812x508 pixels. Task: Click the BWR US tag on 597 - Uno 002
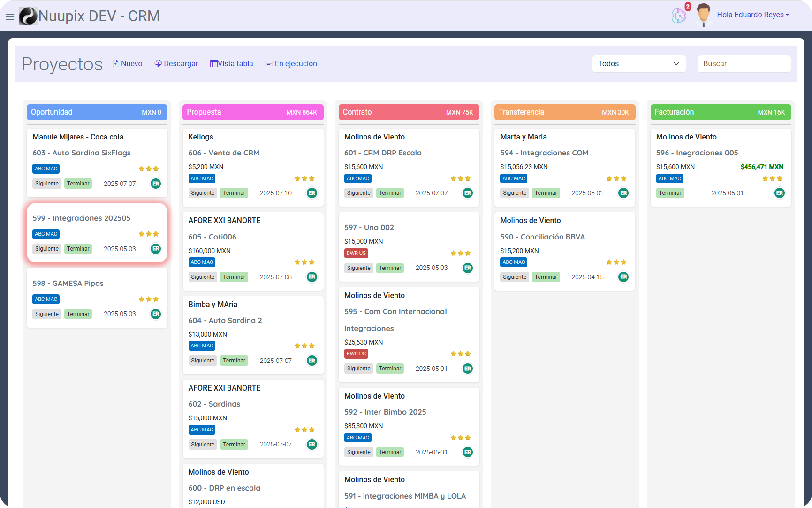pos(356,253)
